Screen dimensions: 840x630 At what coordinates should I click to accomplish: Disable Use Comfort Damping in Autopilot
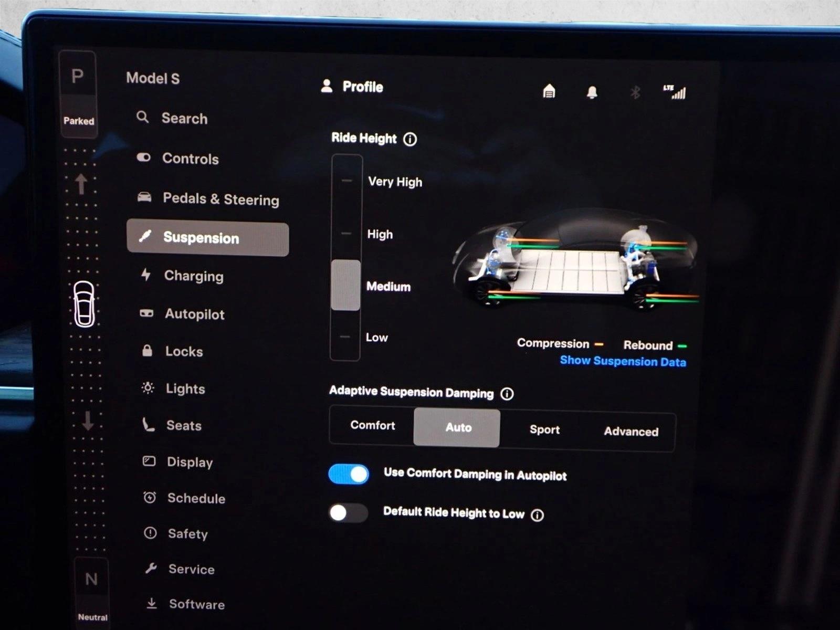coord(349,474)
